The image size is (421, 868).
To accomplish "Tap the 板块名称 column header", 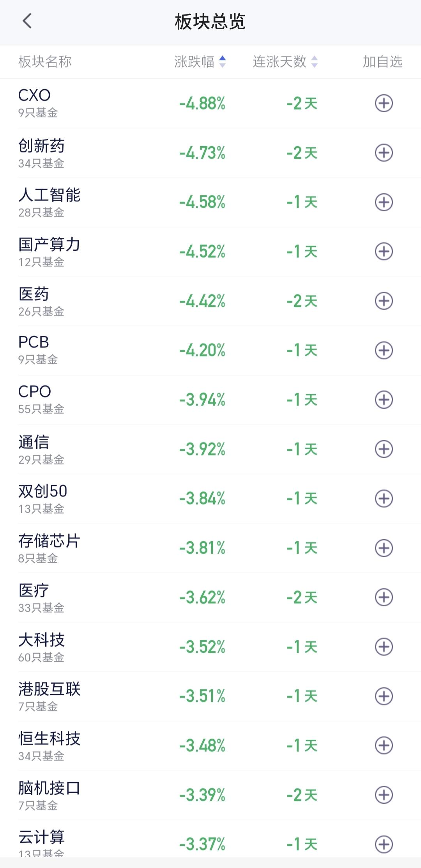I will (45, 62).
